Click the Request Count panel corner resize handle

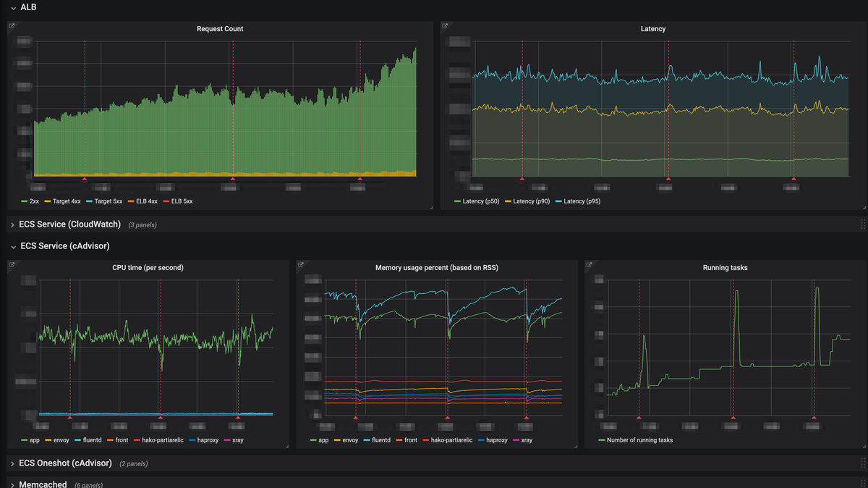(430, 207)
